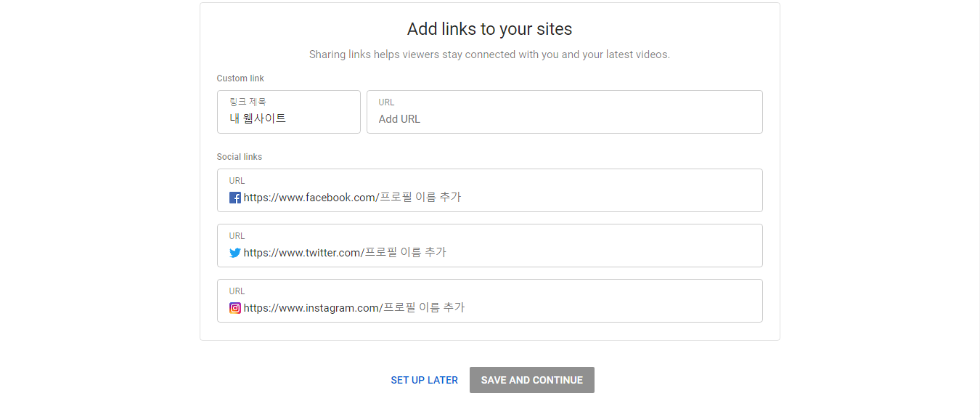
Task: Click the 'Sharing links helps viewers' subtitle
Action: click(489, 54)
